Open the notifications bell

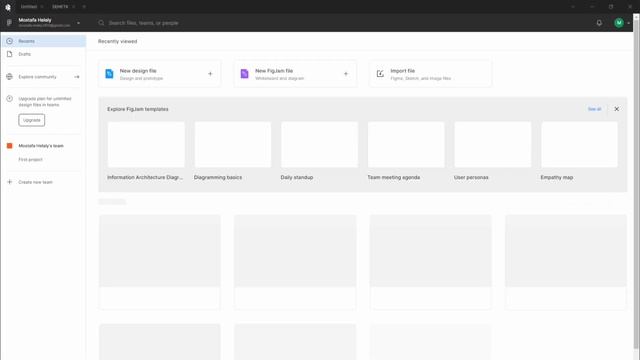pyautogui.click(x=599, y=23)
